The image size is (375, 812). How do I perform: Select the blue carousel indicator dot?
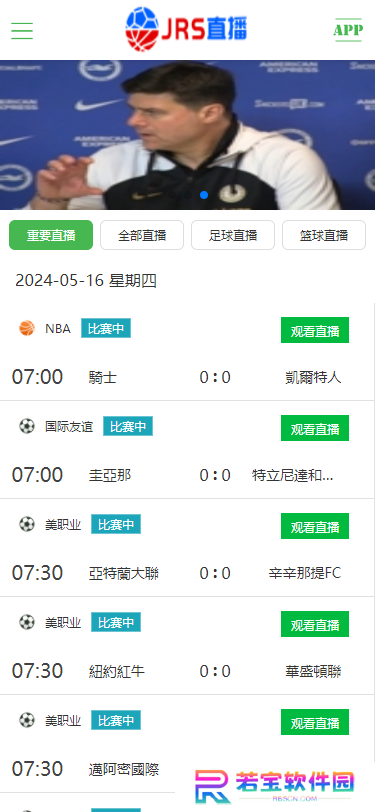(204, 195)
